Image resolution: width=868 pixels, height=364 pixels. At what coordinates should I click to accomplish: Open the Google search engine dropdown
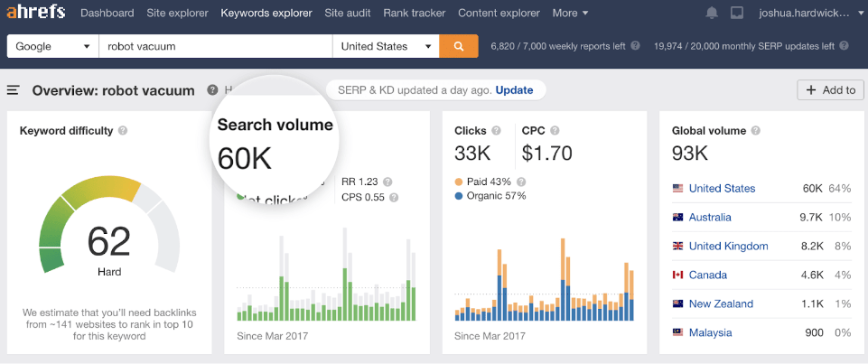click(52, 46)
